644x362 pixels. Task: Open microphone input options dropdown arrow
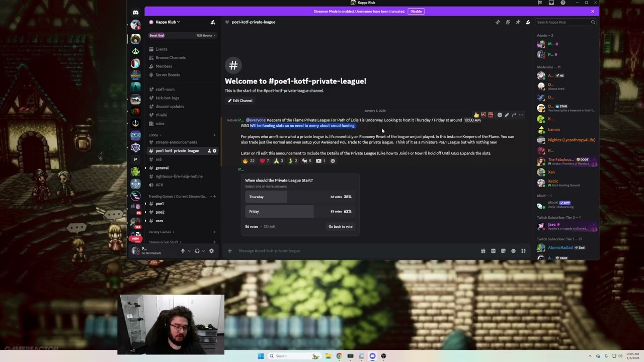(x=189, y=251)
